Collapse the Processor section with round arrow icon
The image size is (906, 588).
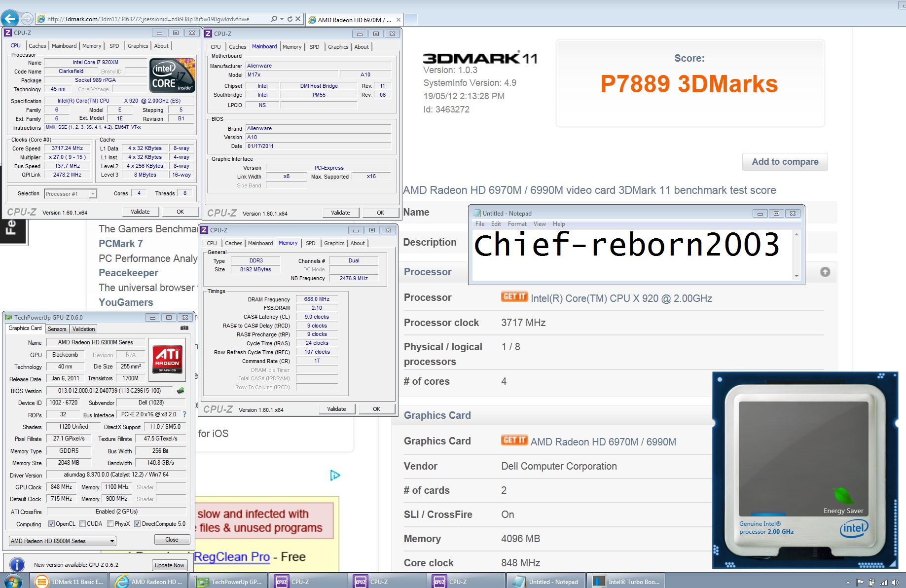point(825,272)
